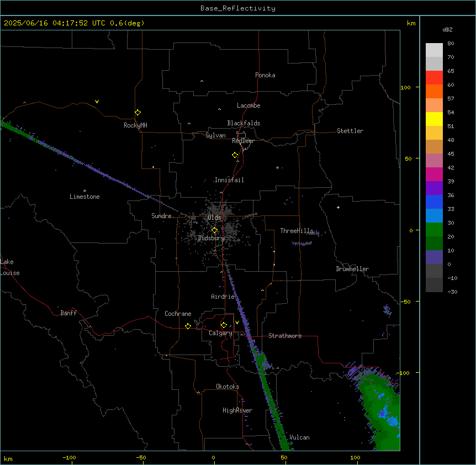
Task: Select the Limestone label
Action: pyautogui.click(x=84, y=197)
